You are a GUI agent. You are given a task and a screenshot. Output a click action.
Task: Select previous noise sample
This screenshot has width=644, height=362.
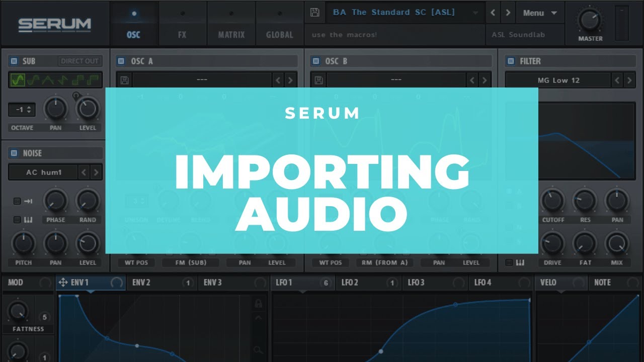coord(84,172)
